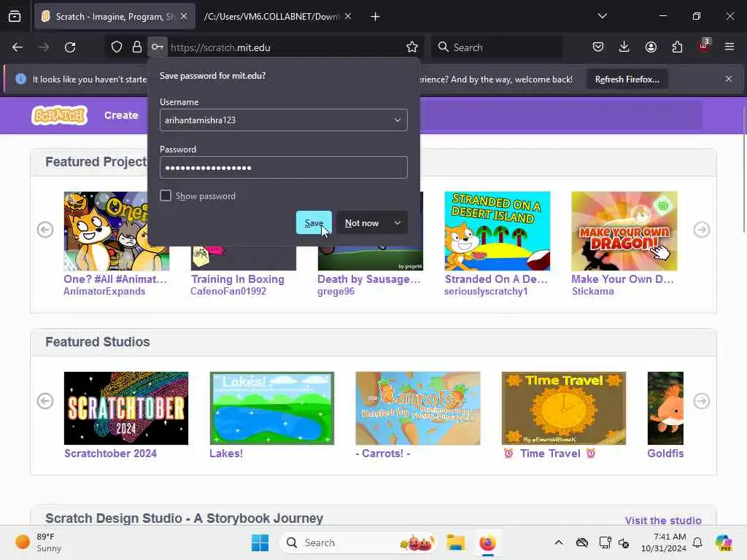The image size is (747, 560).
Task: Open the Scratchtober 2024 thumbnail
Action: (126, 408)
